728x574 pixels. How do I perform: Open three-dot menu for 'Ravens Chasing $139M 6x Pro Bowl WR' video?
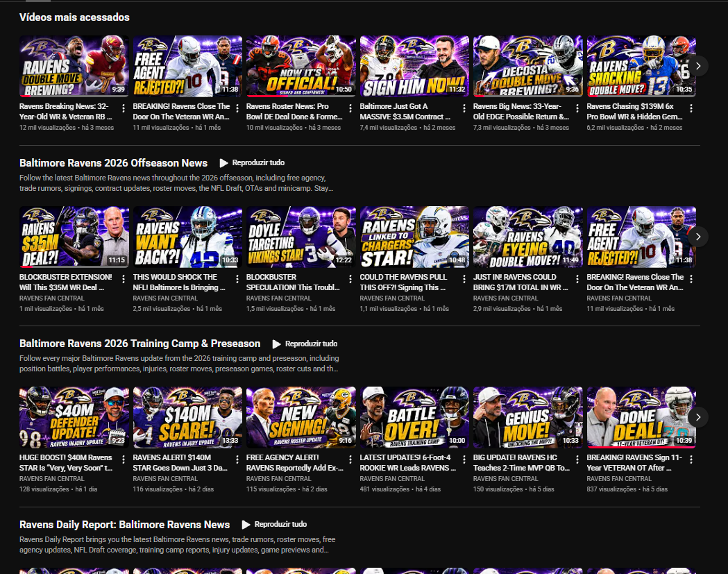(x=691, y=108)
